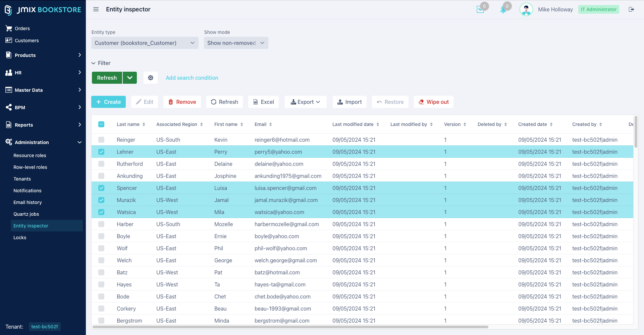Screen dimensions: 644x335
Task: Sort by First name column arrows
Action: coord(242,124)
